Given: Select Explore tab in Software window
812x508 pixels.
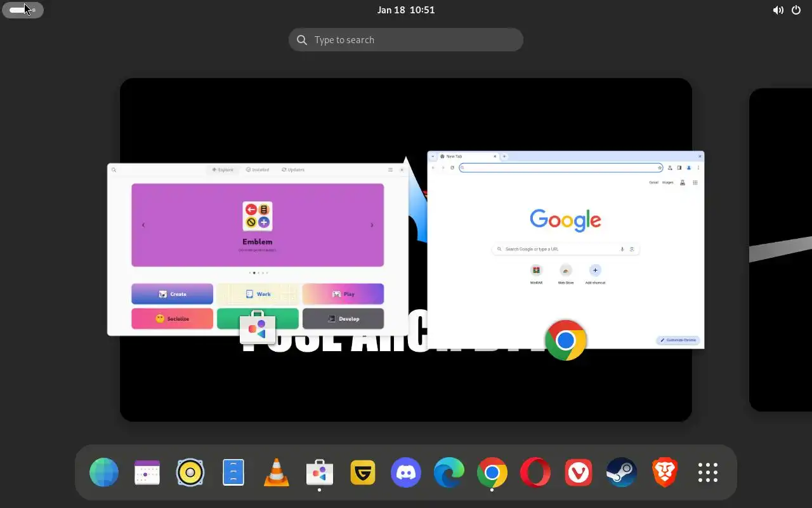Looking at the screenshot, I should point(223,170).
